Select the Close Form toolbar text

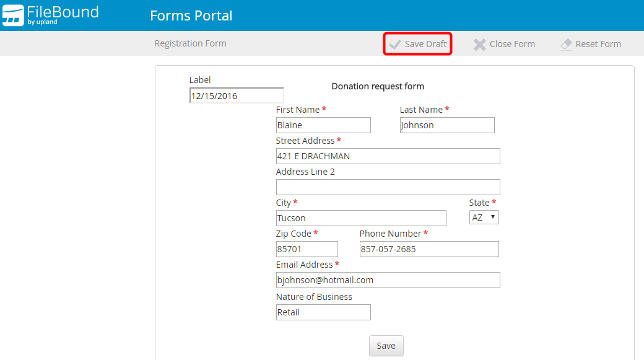coord(512,44)
